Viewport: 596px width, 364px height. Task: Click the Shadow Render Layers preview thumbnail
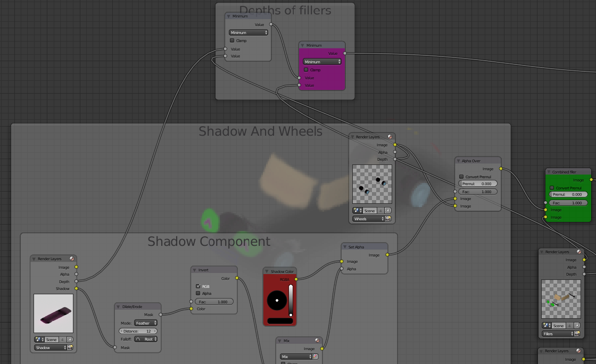[x=53, y=313]
